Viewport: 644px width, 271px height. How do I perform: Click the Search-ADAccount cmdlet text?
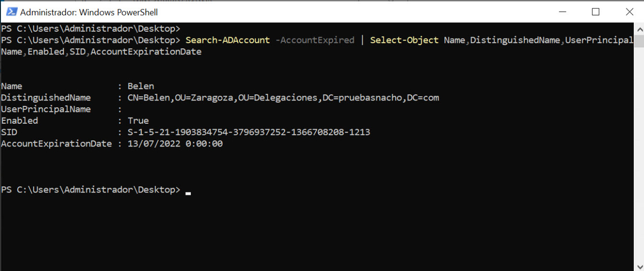(228, 40)
